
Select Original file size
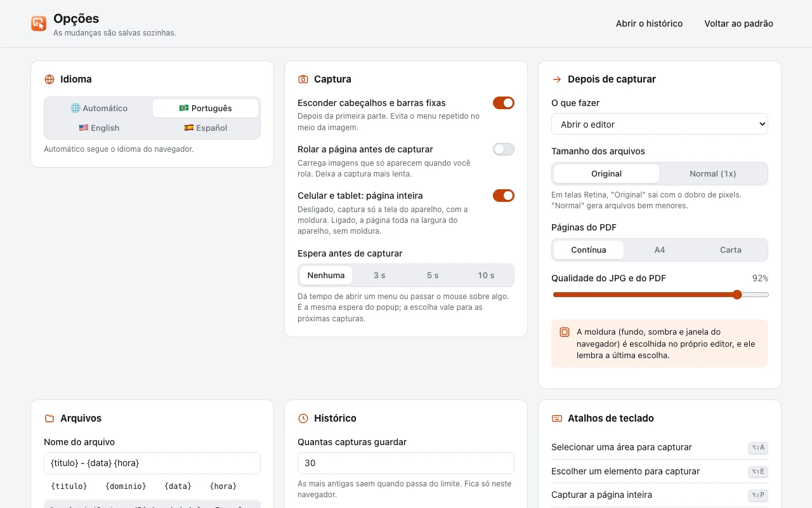click(606, 174)
